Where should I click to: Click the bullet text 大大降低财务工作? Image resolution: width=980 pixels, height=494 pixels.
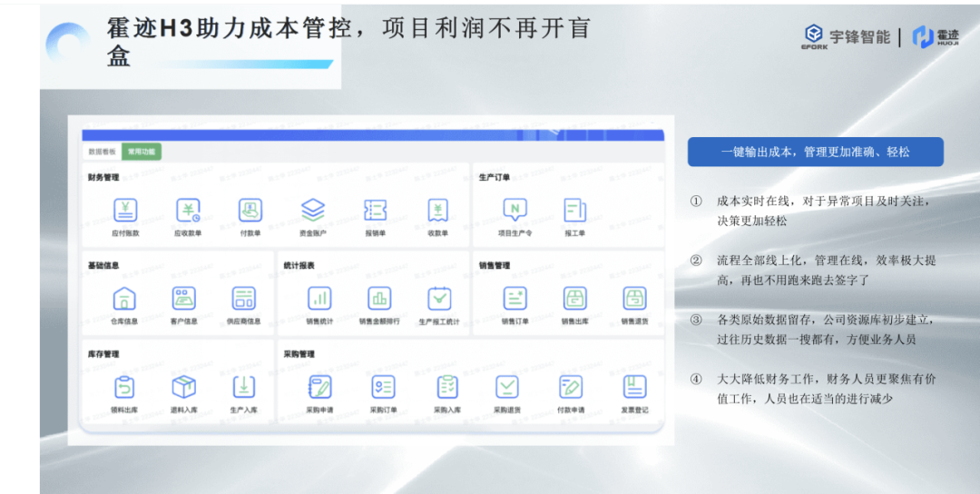[x=766, y=379]
